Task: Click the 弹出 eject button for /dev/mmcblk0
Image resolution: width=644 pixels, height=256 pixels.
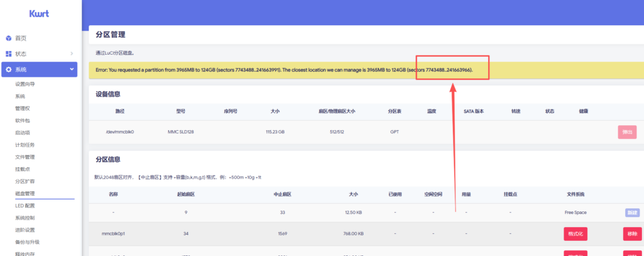Action: pos(627,132)
